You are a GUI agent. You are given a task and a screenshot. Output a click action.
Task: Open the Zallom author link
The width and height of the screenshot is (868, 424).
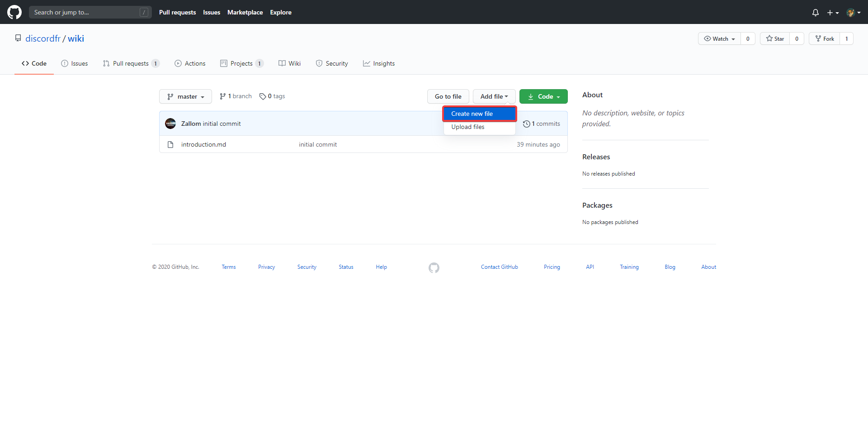click(x=191, y=124)
